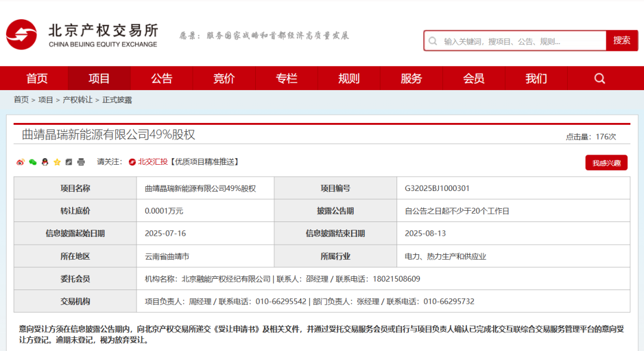Click the 搜索 search button

click(622, 41)
